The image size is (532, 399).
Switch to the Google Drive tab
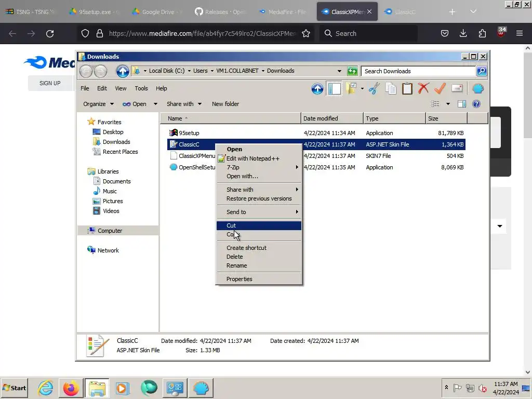[x=157, y=12]
